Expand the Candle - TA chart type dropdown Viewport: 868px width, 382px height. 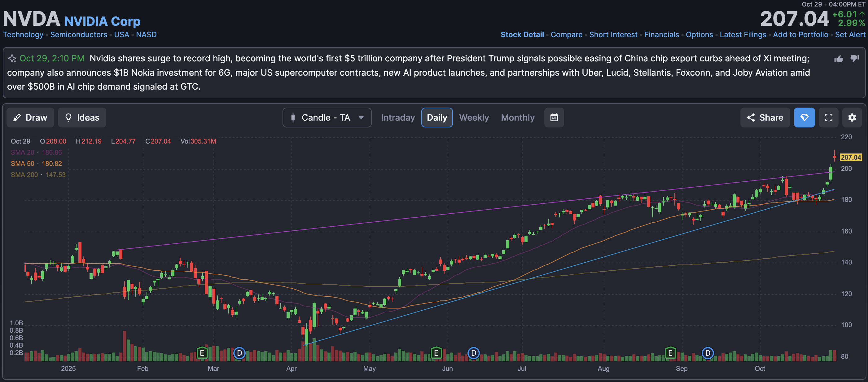click(x=327, y=117)
